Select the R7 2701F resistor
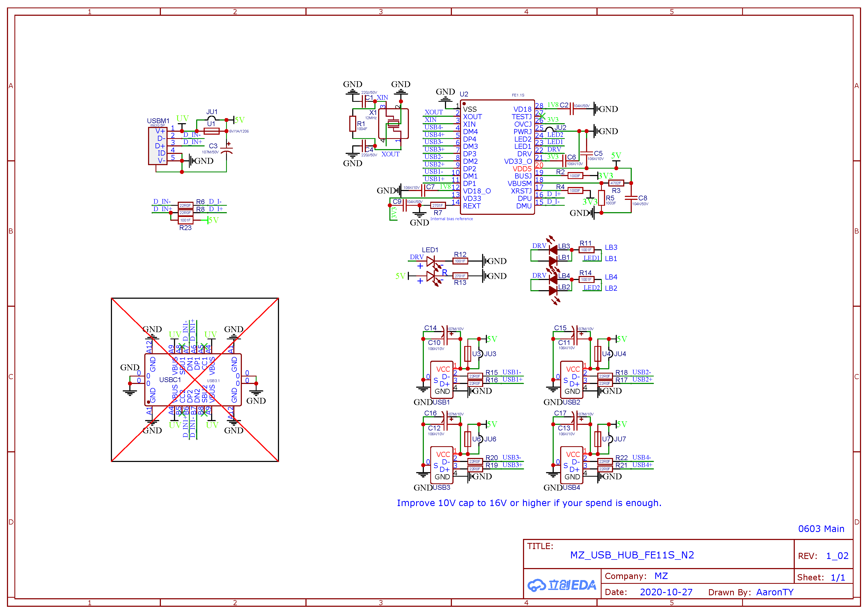The image size is (868, 614). coord(438,205)
